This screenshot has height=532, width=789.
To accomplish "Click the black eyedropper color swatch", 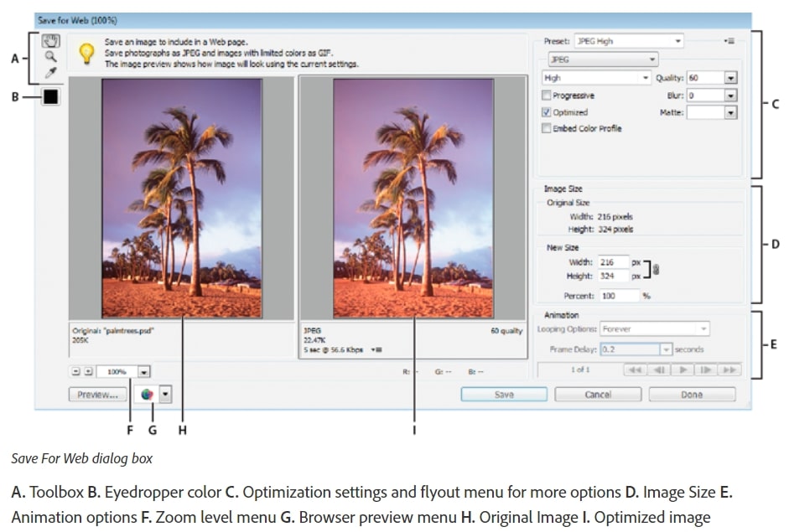I will (x=50, y=96).
